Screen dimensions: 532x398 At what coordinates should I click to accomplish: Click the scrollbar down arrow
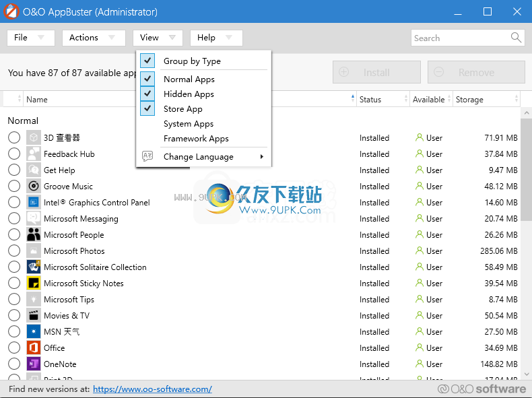(x=526, y=374)
